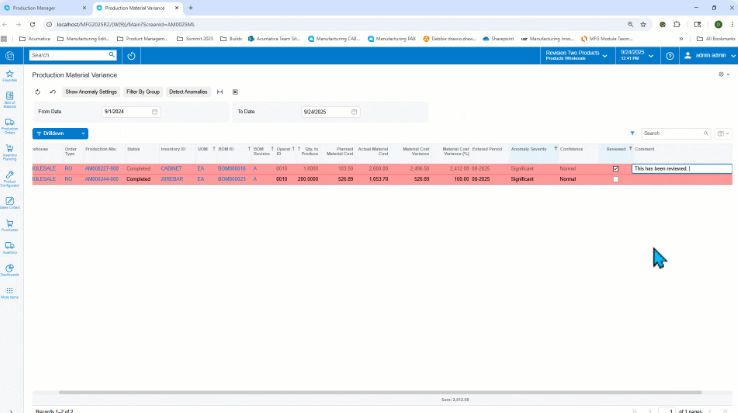Bookmark this page with star icon
This screenshot has width=738, height=413.
(x=643, y=24)
